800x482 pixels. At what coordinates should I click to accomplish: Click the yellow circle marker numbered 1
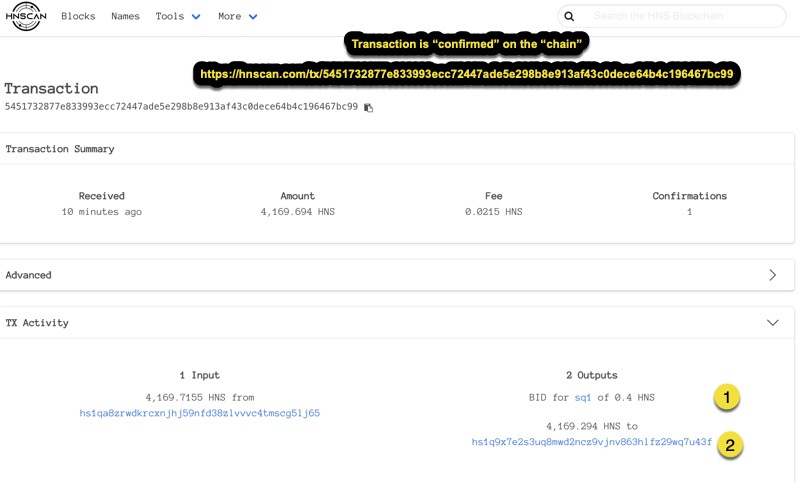[727, 398]
